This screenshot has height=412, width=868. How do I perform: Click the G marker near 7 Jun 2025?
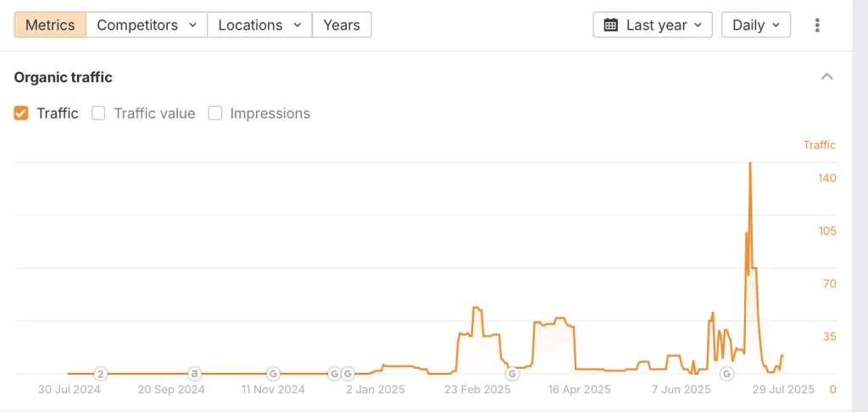pyautogui.click(x=726, y=374)
